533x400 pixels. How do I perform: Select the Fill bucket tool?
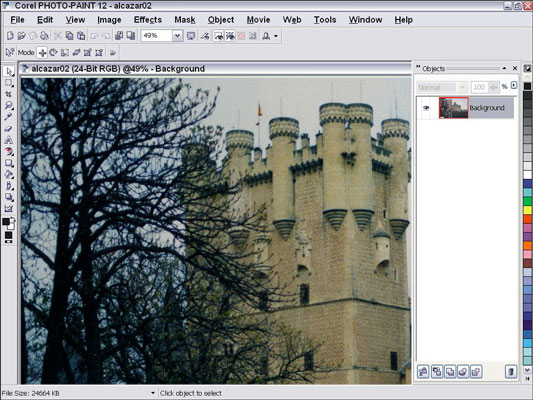pos(9,175)
